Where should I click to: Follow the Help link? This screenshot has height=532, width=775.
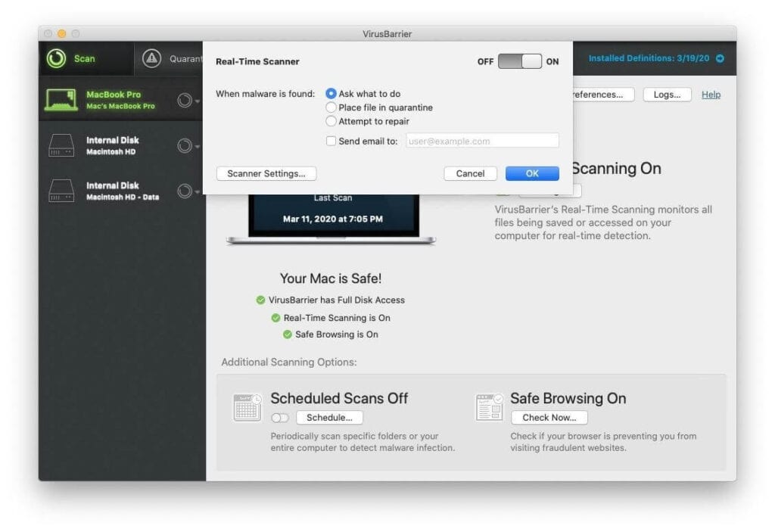pos(711,95)
